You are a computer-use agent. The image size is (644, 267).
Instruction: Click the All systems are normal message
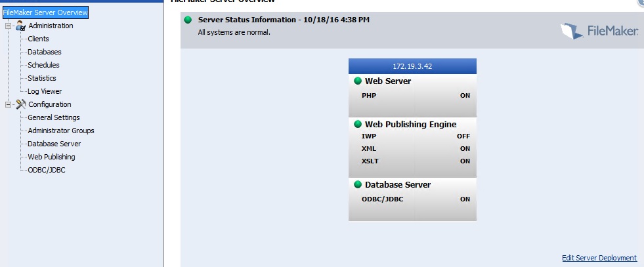click(x=234, y=32)
